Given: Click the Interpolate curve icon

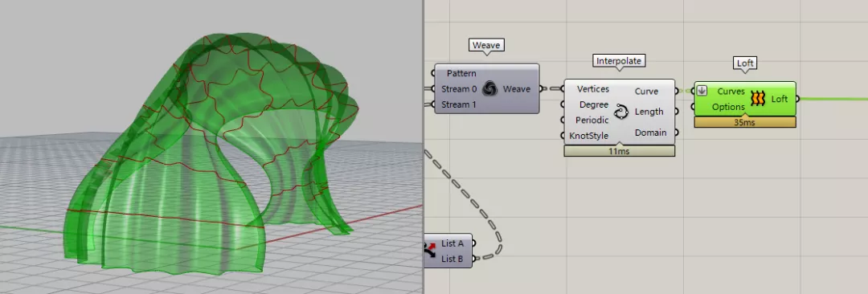Looking at the screenshot, I should click(621, 112).
